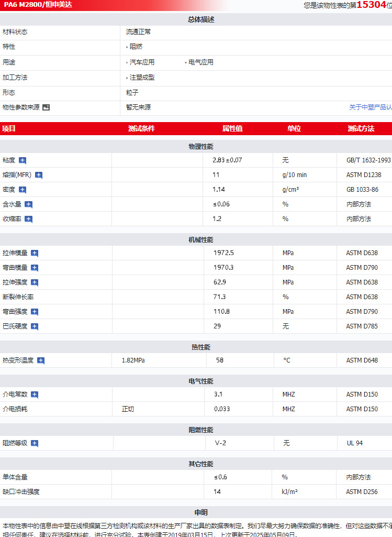Expand the plus icon beside 拉伸模量
This screenshot has width=392, height=537.
[35, 253]
